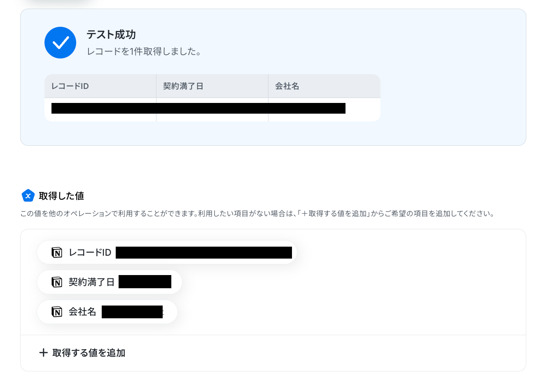This screenshot has height=392, width=551.
Task: Click the company name cell in results row
Action: 325,110
